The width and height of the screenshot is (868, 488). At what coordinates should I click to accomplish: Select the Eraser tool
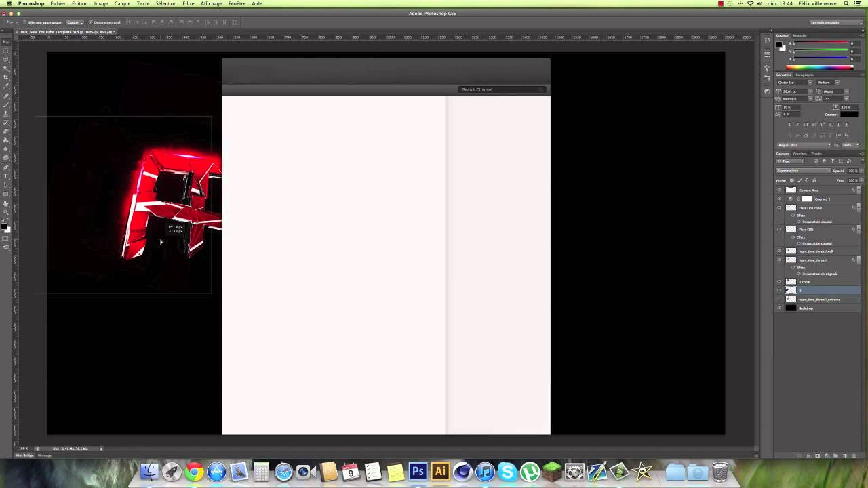coord(7,131)
